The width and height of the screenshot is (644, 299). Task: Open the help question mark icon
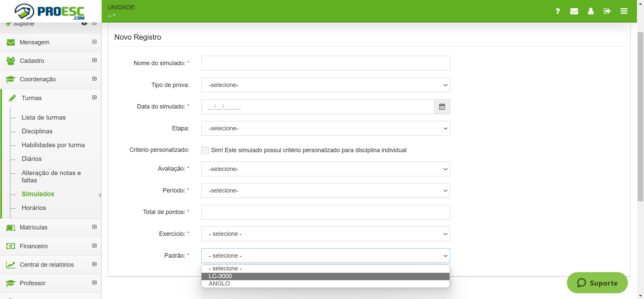click(x=557, y=11)
